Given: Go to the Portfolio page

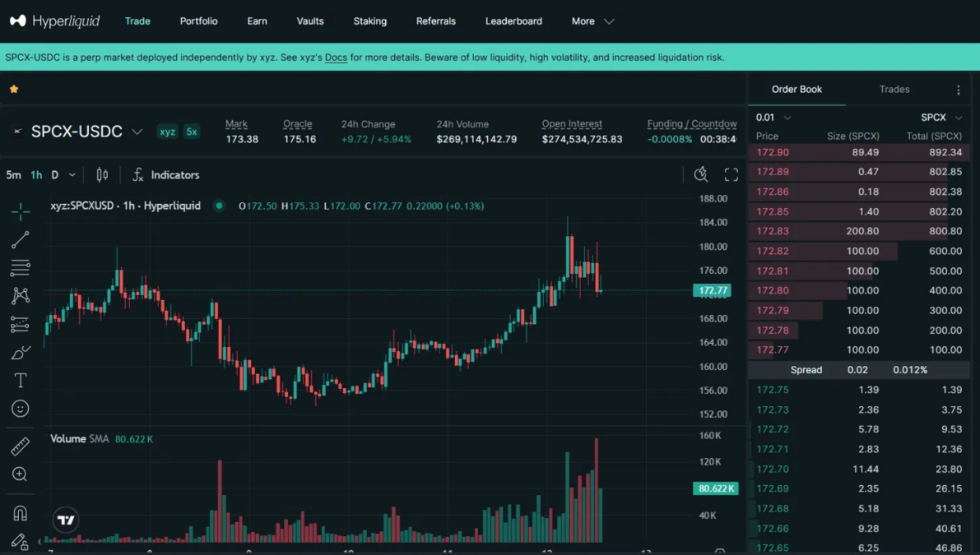Looking at the screenshot, I should tap(199, 21).
